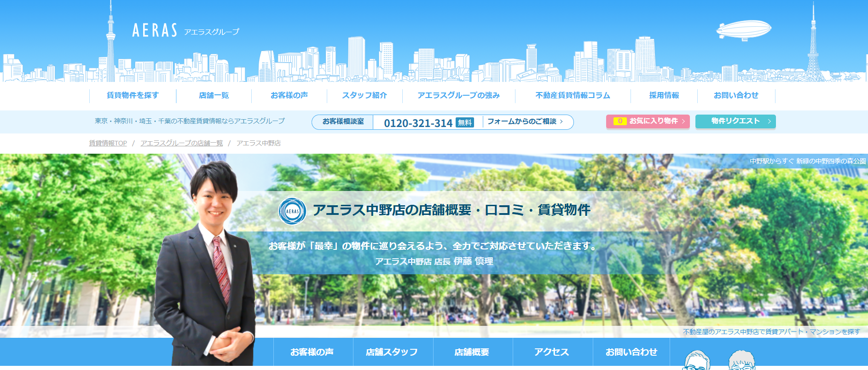Click the airship illustration in header
868x370 pixels.
tap(743, 30)
